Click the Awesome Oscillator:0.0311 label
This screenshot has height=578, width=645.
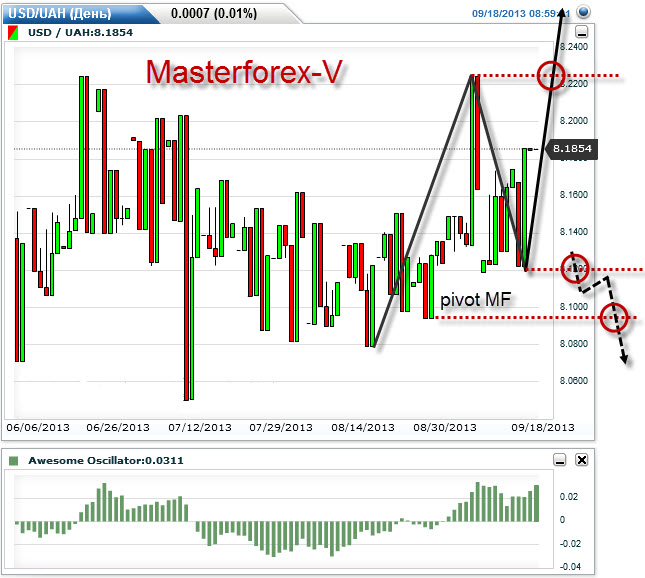[106, 460]
